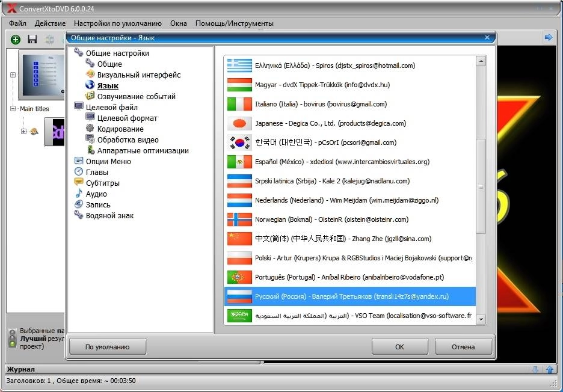Open Субтитры settings page
563x392 pixels.
click(x=103, y=183)
